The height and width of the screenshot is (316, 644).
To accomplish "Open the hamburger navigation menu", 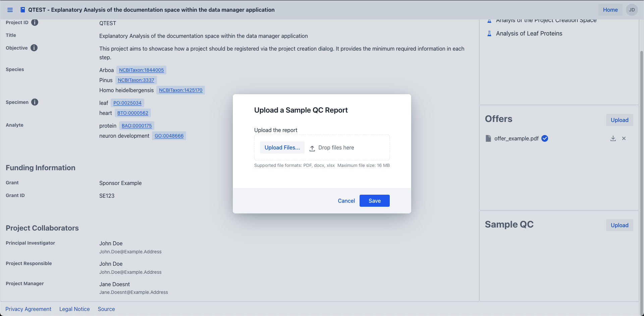I will click(x=10, y=10).
